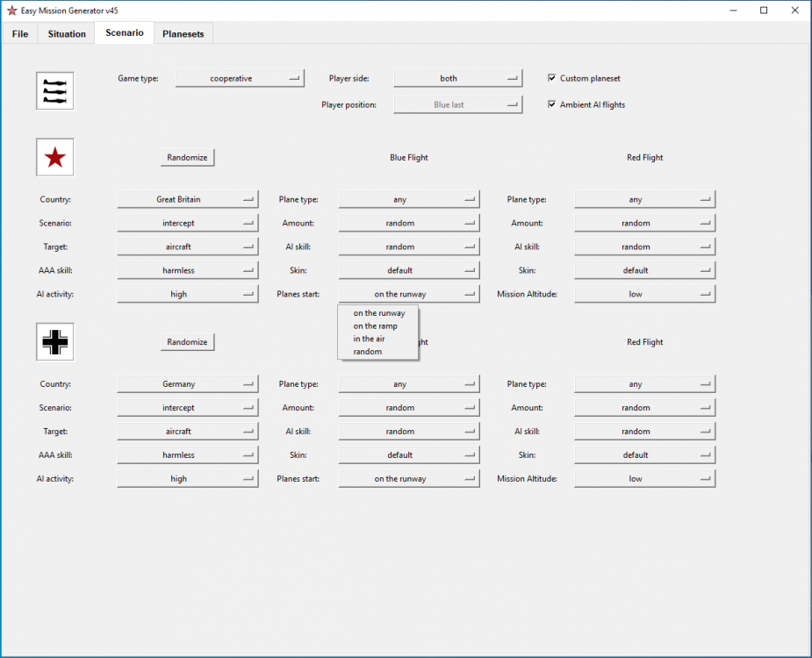The image size is (812, 658).
Task: Open the Situation tab
Action: [67, 33]
